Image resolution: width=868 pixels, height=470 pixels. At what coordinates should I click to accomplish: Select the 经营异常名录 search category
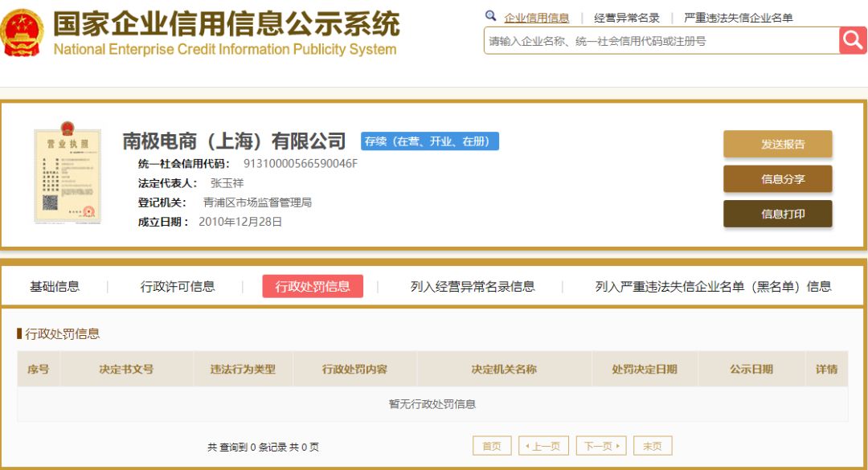pos(627,18)
